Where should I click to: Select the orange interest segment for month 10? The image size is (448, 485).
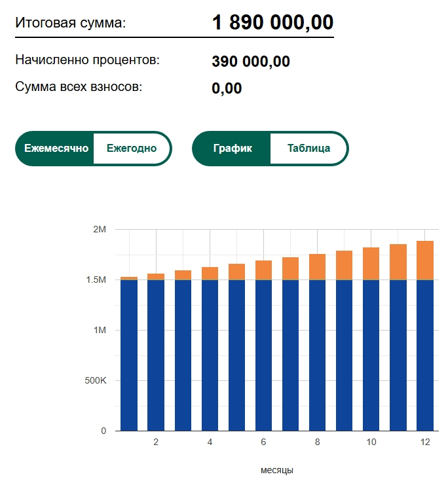point(371,264)
